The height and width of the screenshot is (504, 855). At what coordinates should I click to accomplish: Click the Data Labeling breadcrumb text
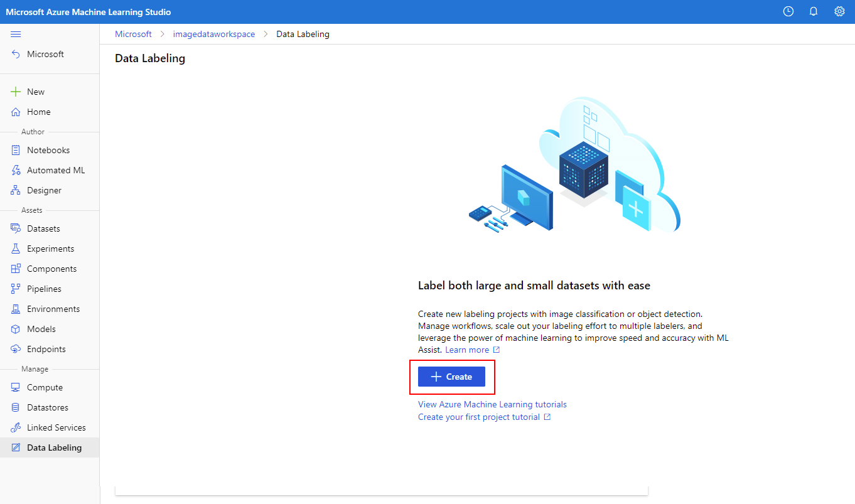(303, 34)
